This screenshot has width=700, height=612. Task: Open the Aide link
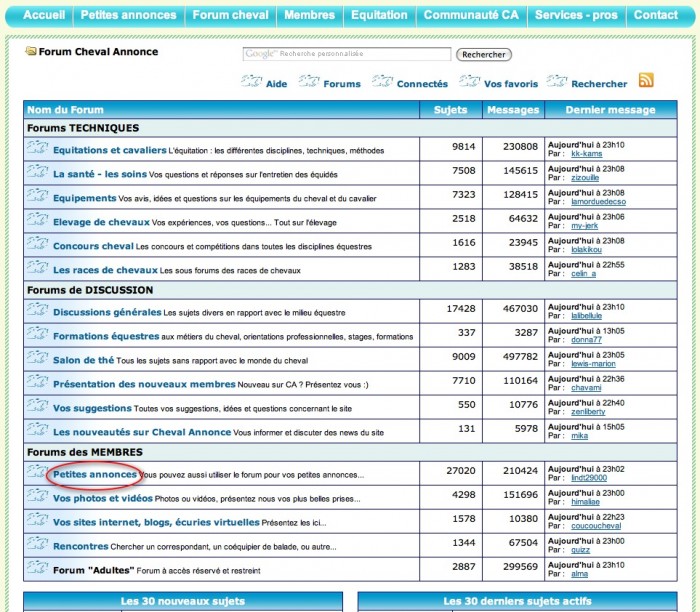[x=276, y=84]
